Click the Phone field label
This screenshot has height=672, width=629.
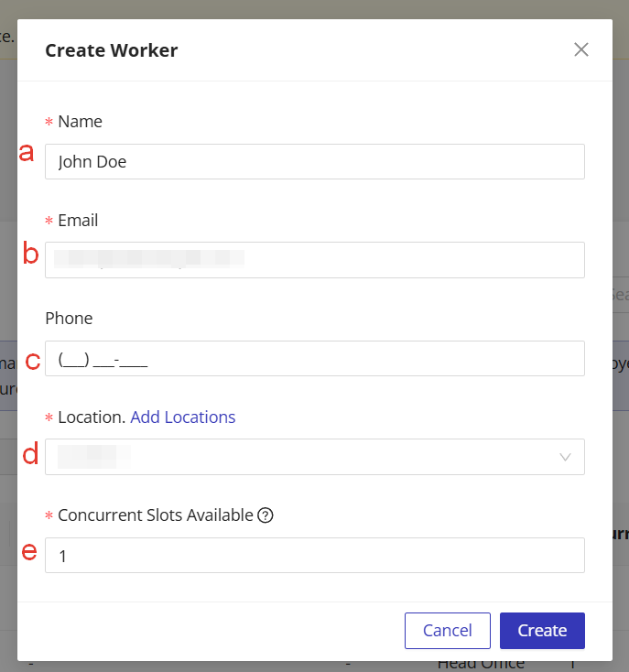[x=69, y=319]
